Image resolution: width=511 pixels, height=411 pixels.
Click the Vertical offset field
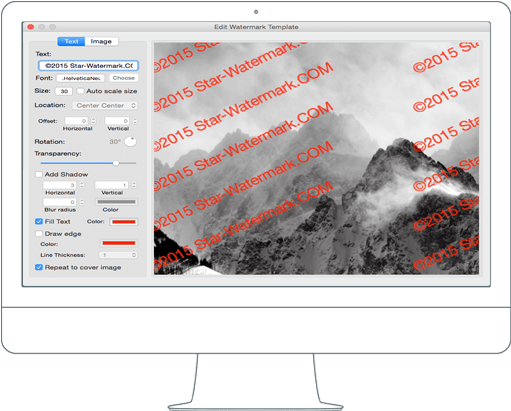117,121
